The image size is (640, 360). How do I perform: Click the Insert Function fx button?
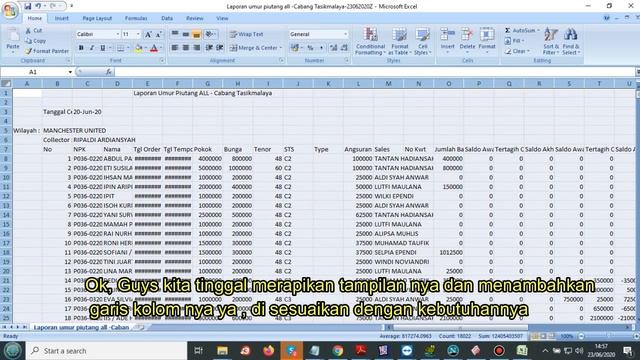coord(109,72)
